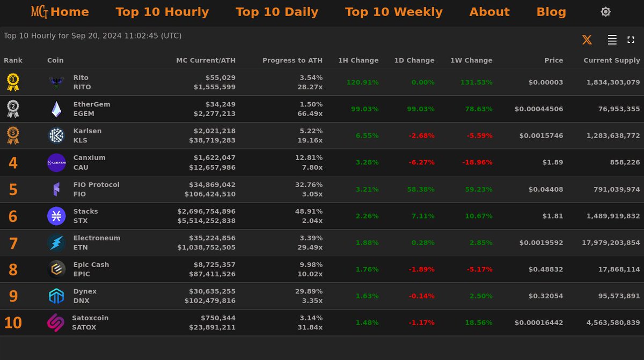Click Karlsen's -2.68% daily change
The width and height of the screenshot is (644, 360).
pos(422,135)
